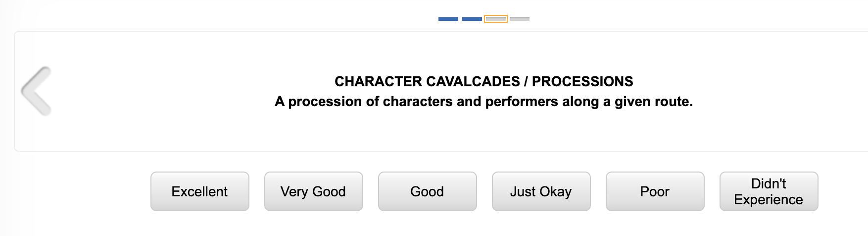Viewport: 868px width, 236px height.
Task: Rate the processions as Poor
Action: click(655, 191)
